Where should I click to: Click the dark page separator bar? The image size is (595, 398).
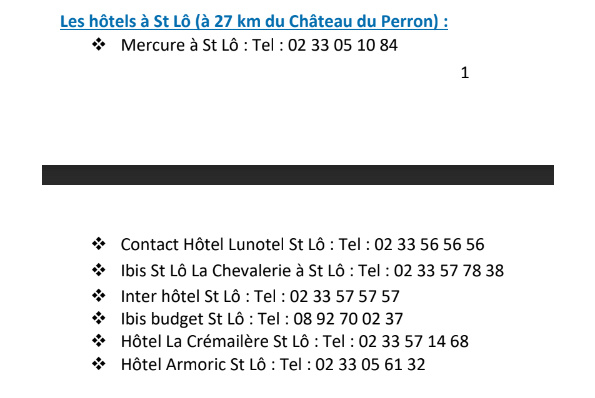click(x=298, y=175)
